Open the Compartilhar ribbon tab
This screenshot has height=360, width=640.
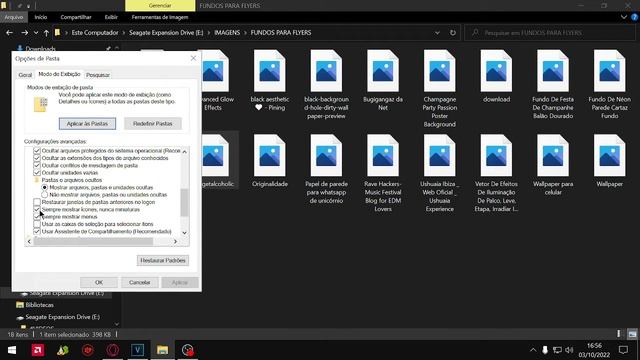point(76,17)
